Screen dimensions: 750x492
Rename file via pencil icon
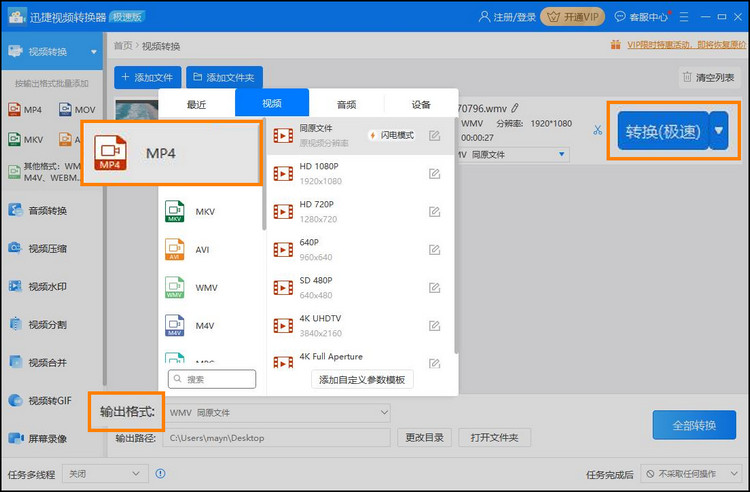[515, 109]
